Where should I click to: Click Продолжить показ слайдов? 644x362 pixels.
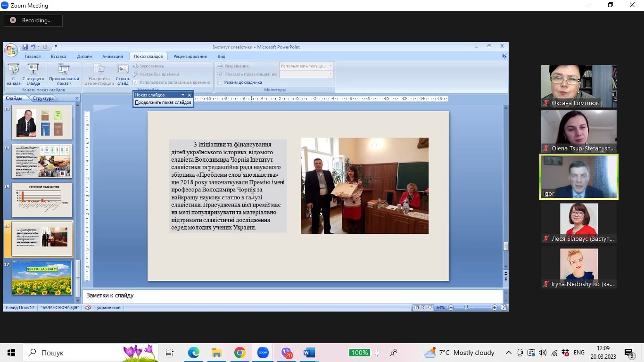(x=163, y=102)
